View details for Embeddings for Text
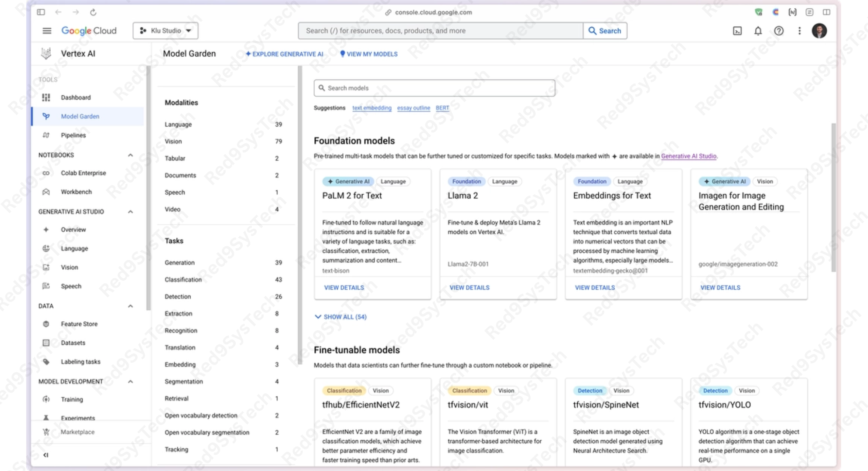The width and height of the screenshot is (868, 471). [x=595, y=287]
